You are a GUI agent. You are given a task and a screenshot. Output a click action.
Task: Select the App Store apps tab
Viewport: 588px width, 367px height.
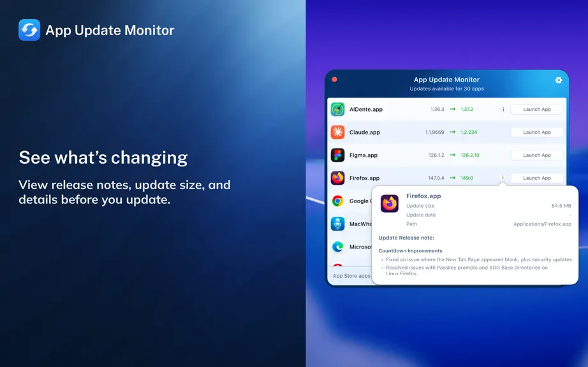(x=351, y=276)
